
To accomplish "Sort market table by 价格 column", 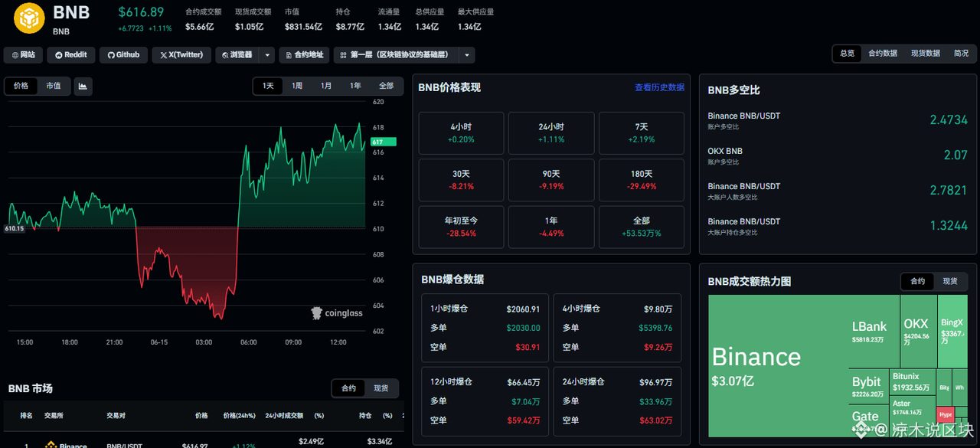I will point(201,415).
